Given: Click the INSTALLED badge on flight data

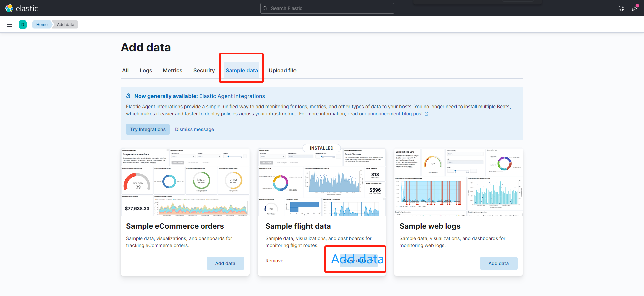Looking at the screenshot, I should coord(322,148).
